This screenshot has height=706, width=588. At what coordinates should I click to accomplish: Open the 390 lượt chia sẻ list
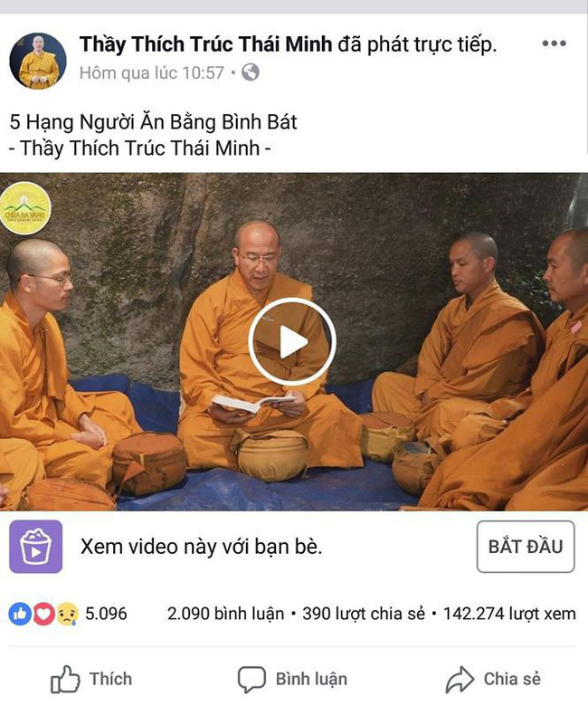click(364, 614)
